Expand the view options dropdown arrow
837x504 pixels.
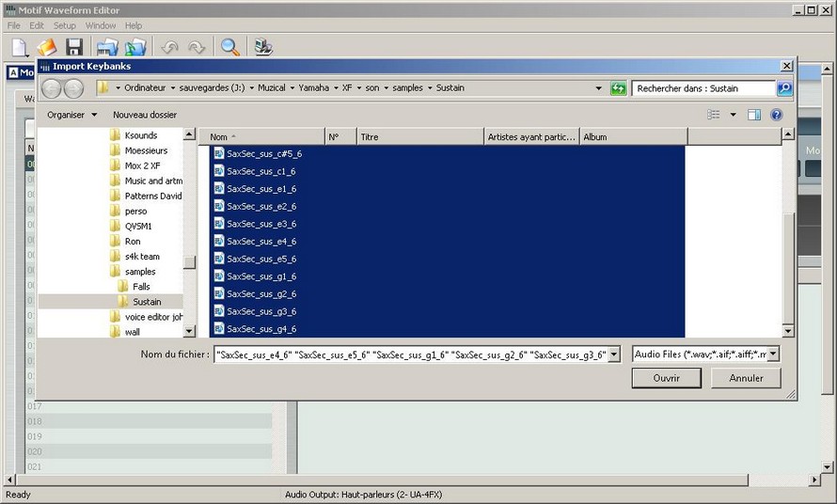point(733,115)
